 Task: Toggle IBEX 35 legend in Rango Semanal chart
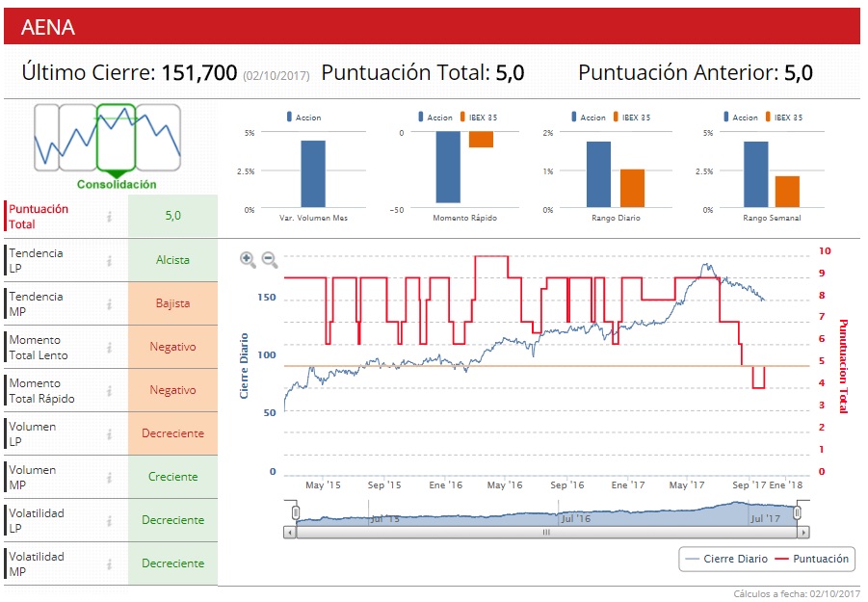784,118
